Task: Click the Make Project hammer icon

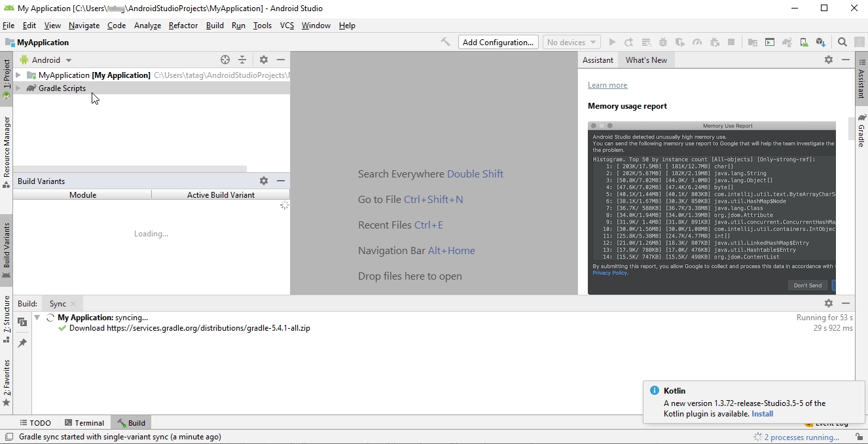Action: (x=446, y=42)
